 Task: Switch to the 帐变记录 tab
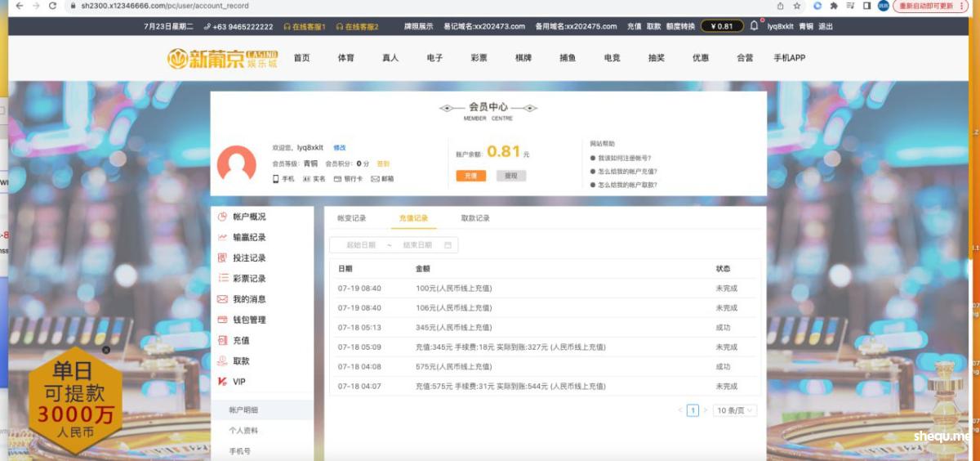(352, 218)
